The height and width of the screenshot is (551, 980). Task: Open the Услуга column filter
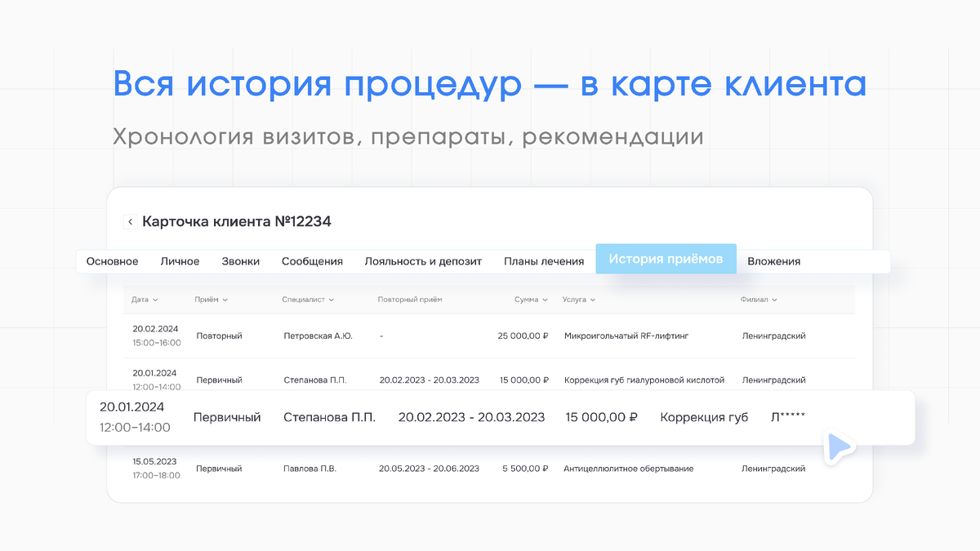pos(579,300)
